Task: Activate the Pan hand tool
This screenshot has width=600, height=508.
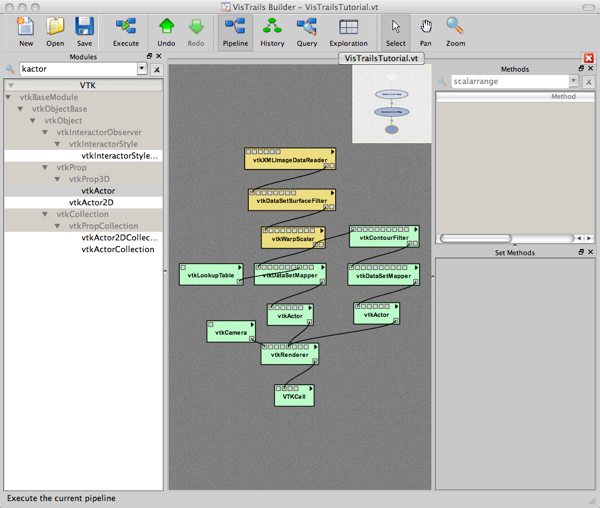Action: (426, 32)
